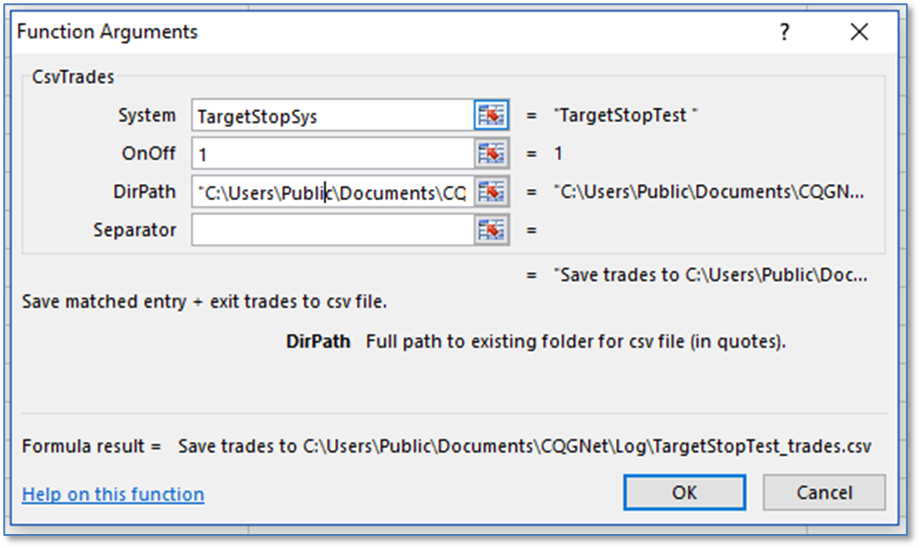Click the question mark help button in title bar
The image size is (921, 548).
coord(785,32)
